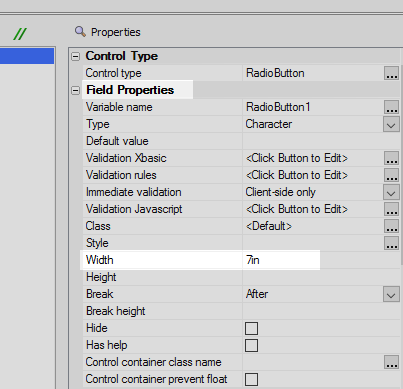Select the Width property label
Screen dimensions: 403x389
click(100, 260)
